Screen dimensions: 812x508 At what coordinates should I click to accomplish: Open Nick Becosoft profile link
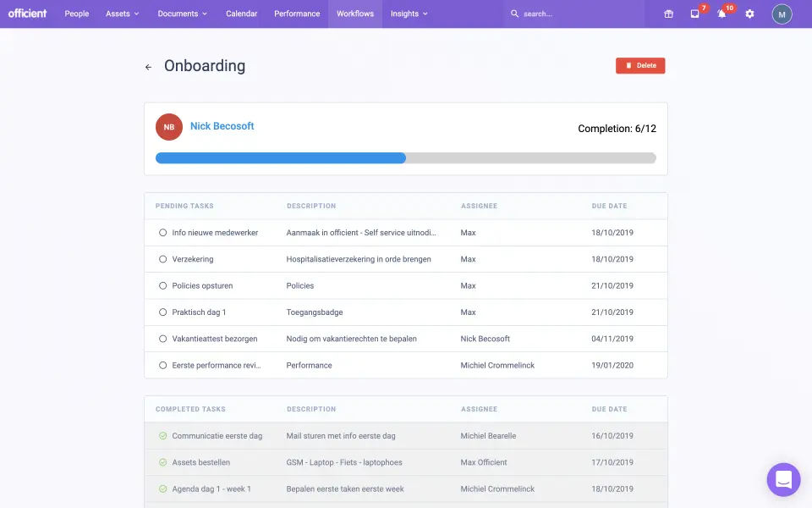tap(222, 126)
